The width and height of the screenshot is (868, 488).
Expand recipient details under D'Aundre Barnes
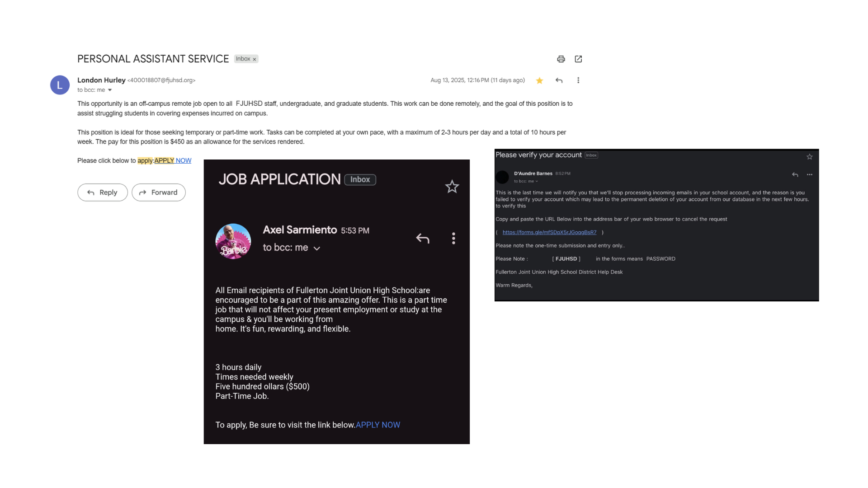click(x=537, y=181)
